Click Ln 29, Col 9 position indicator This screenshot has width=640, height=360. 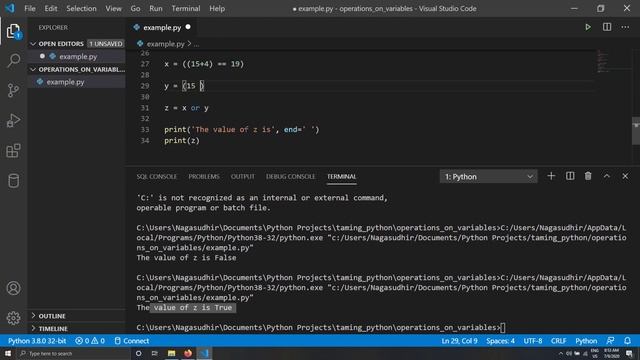[459, 341]
